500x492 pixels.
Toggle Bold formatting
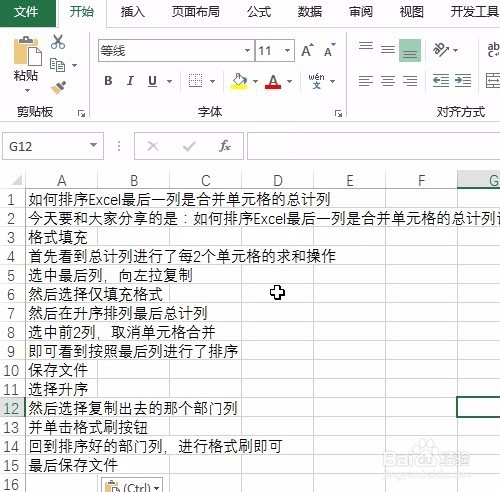point(108,81)
